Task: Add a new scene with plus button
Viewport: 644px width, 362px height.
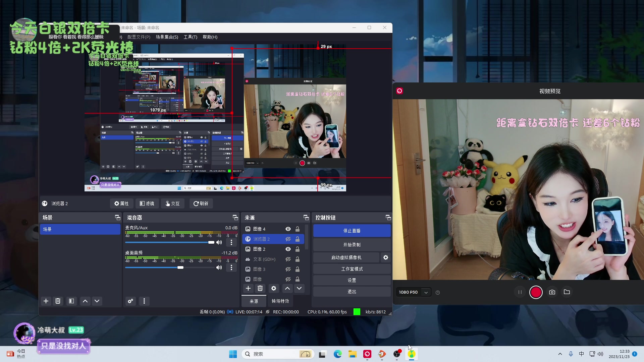Action: 46,301
